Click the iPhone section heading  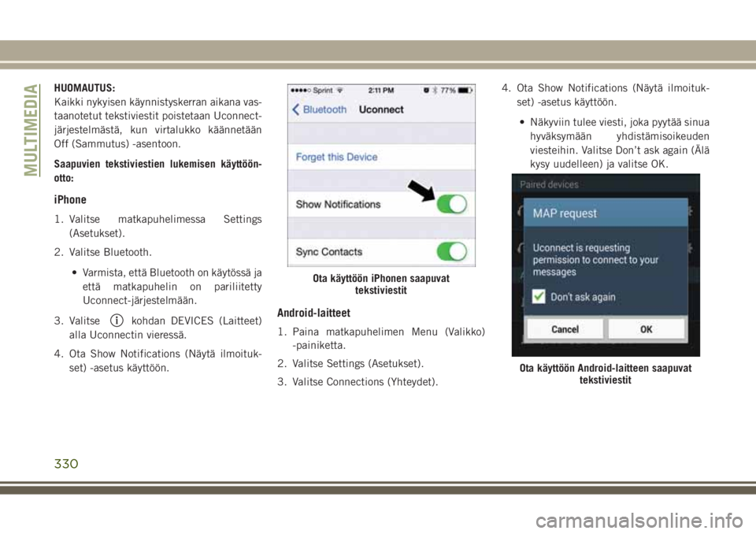(x=70, y=200)
